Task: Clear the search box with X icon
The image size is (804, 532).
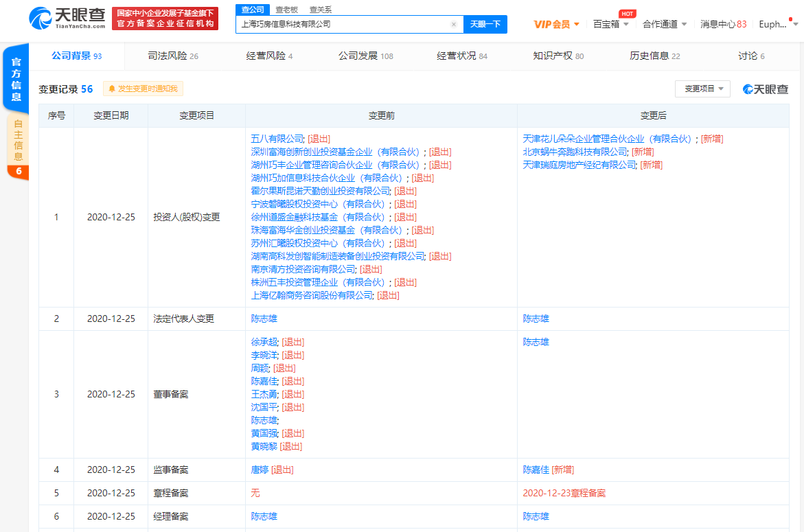Action: point(453,24)
